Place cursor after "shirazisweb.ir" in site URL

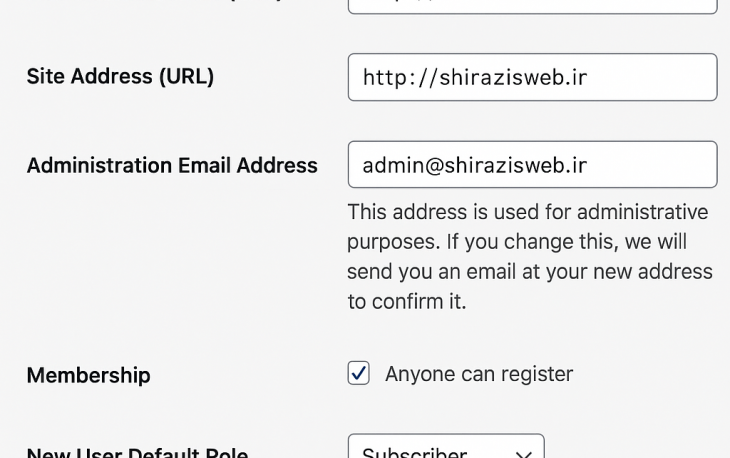pos(588,77)
